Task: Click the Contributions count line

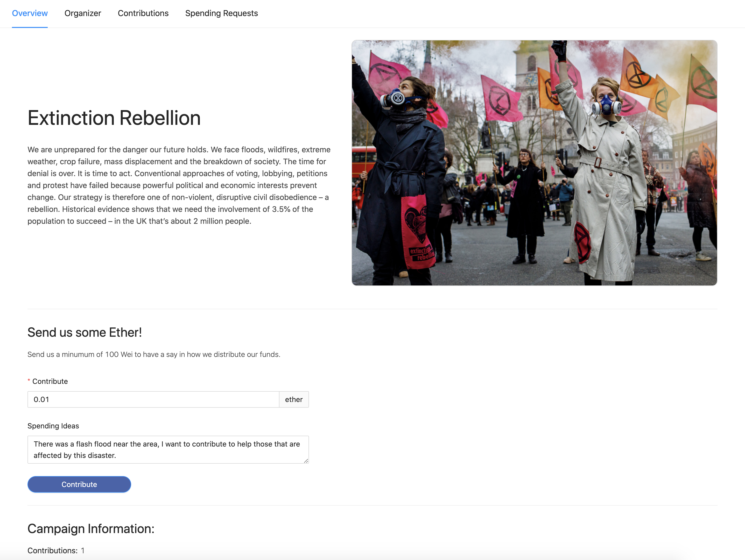Action: (x=55, y=551)
